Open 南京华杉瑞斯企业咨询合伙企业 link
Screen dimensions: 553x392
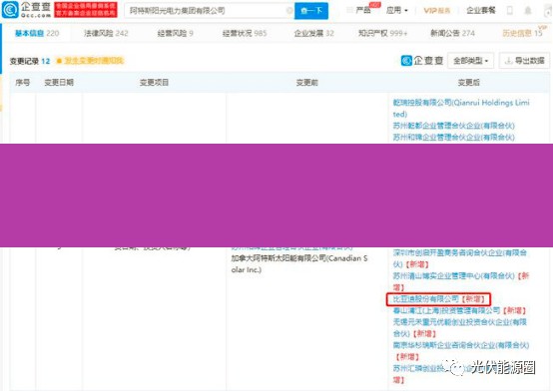point(461,345)
